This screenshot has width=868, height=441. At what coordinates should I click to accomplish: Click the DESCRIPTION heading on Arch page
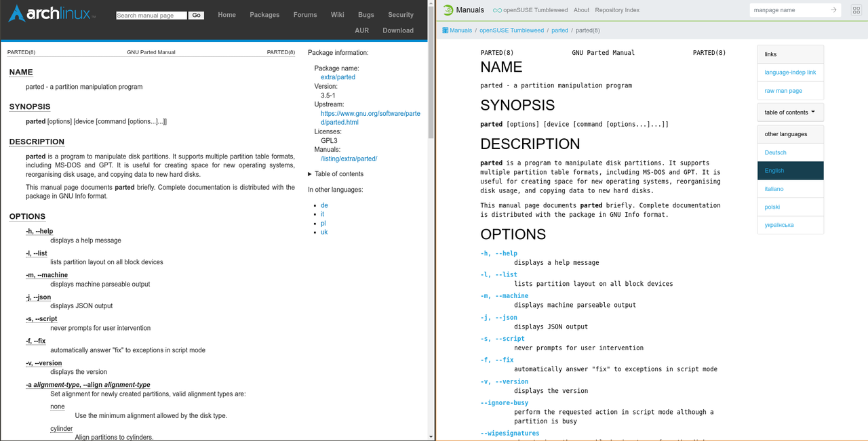click(37, 142)
